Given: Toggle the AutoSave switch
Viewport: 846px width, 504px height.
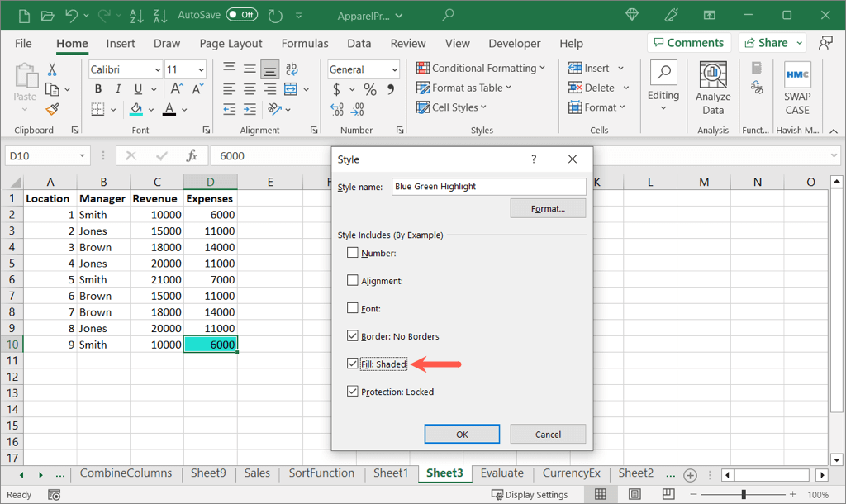Looking at the screenshot, I should pyautogui.click(x=242, y=15).
